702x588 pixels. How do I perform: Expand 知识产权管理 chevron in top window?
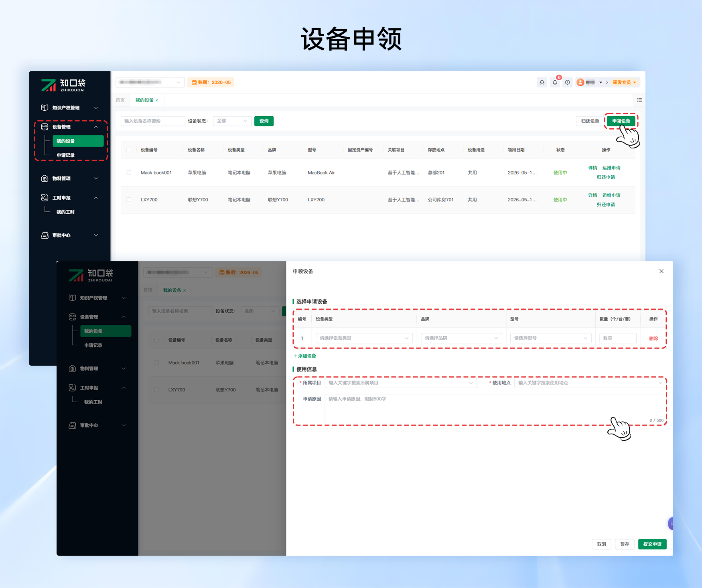coord(96,108)
